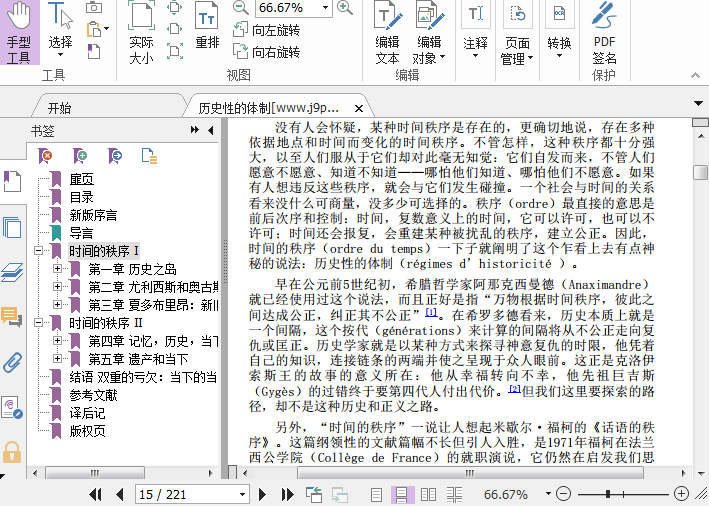The width and height of the screenshot is (709, 506).
Task: Switch to the 开始 tab
Action: pyautogui.click(x=60, y=108)
